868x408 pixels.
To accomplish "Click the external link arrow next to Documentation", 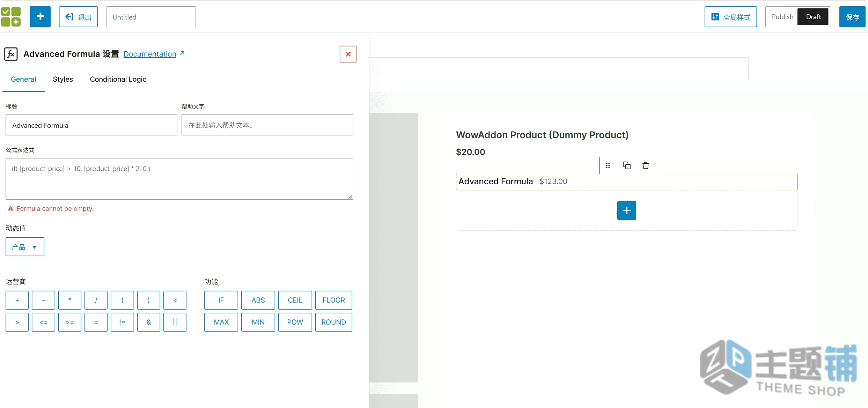I will click(182, 53).
